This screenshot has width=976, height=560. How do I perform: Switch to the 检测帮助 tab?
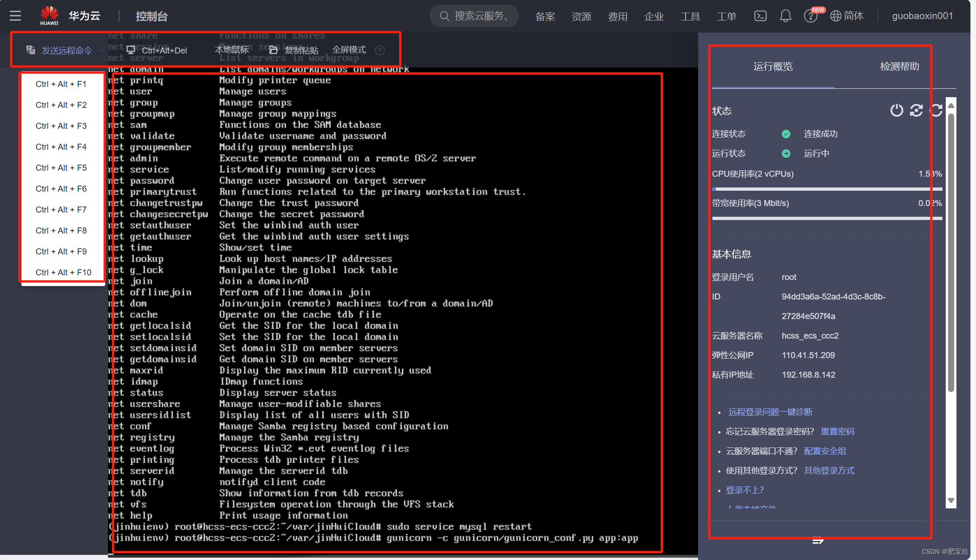(899, 67)
